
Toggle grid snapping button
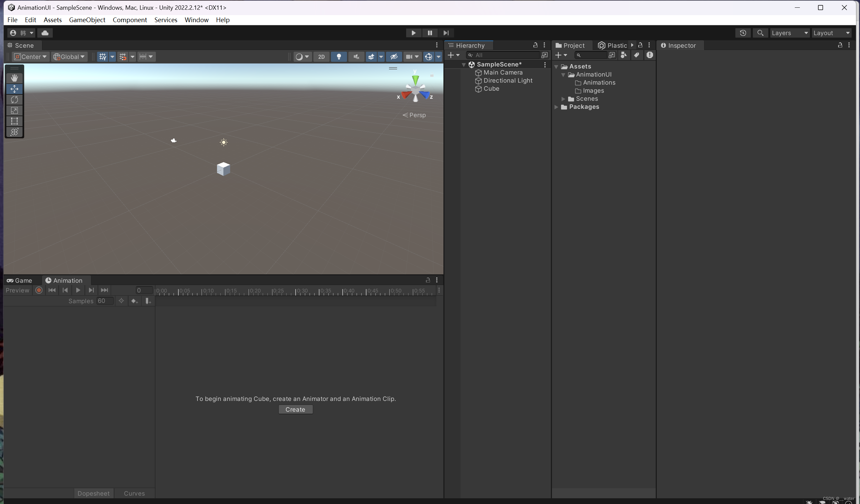(x=123, y=57)
